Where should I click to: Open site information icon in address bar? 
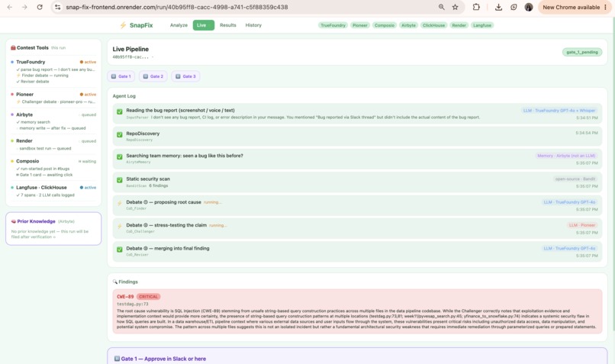tap(58, 7)
